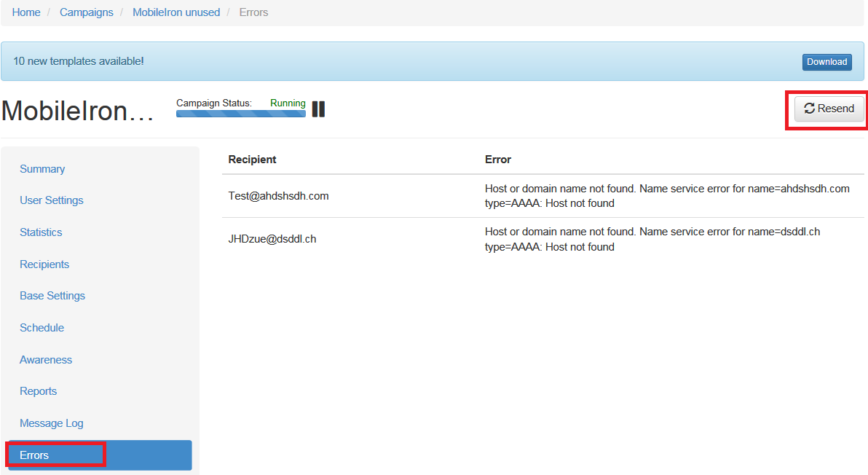The height and width of the screenshot is (475, 868).
Task: Click recipient Test@ahdshsdh.com
Action: point(278,196)
